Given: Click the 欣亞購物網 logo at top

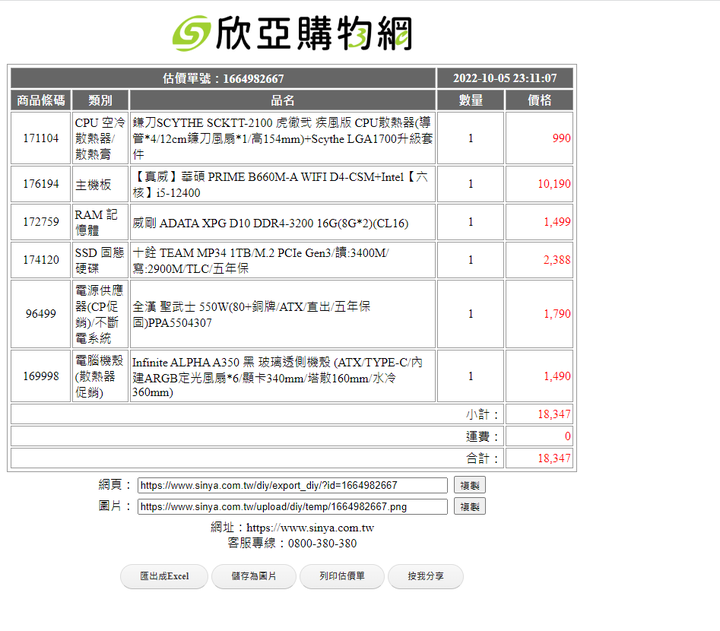Looking at the screenshot, I should click(x=292, y=33).
